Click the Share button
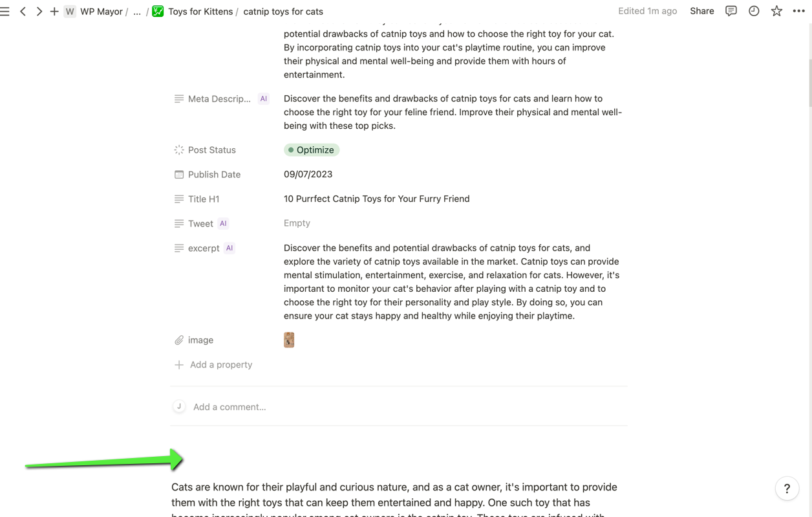The height and width of the screenshot is (517, 812). 701,11
